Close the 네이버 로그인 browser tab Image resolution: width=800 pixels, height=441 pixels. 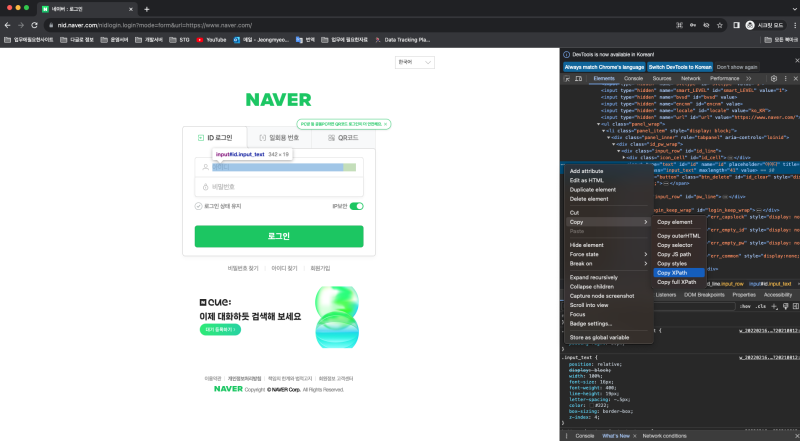(131, 9)
